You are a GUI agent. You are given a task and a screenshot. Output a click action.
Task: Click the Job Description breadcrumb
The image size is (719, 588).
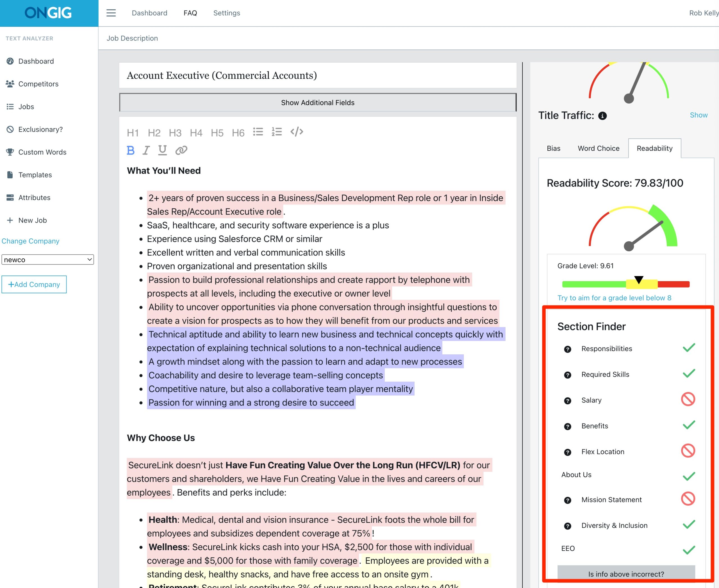(132, 38)
